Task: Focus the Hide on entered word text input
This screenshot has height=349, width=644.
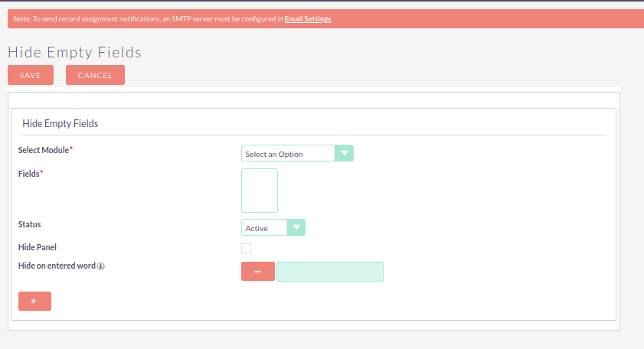Action: [329, 272]
